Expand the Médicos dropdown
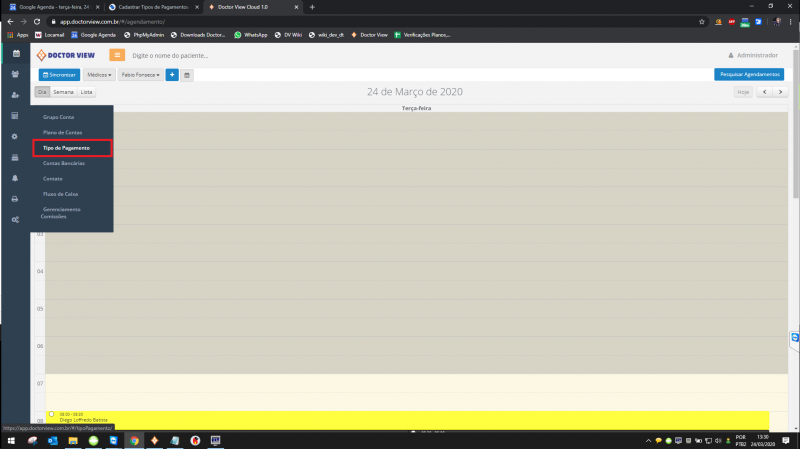 (99, 74)
